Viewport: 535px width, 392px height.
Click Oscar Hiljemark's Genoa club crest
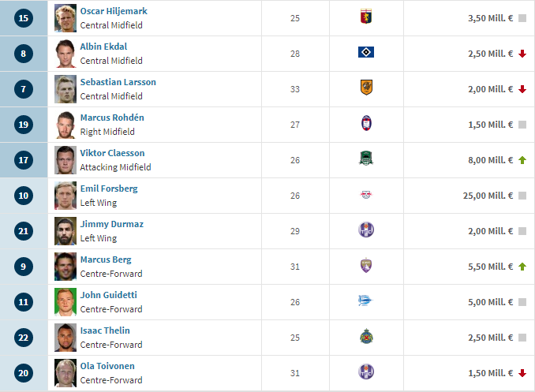(x=366, y=17)
